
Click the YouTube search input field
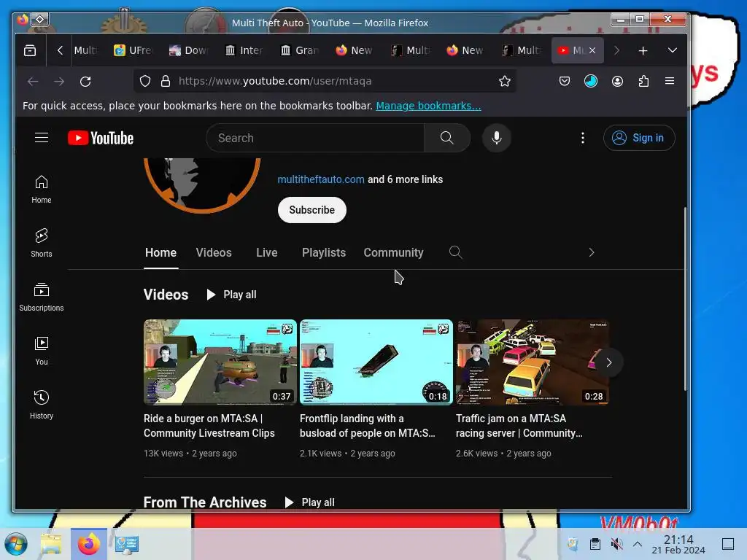[315, 138]
